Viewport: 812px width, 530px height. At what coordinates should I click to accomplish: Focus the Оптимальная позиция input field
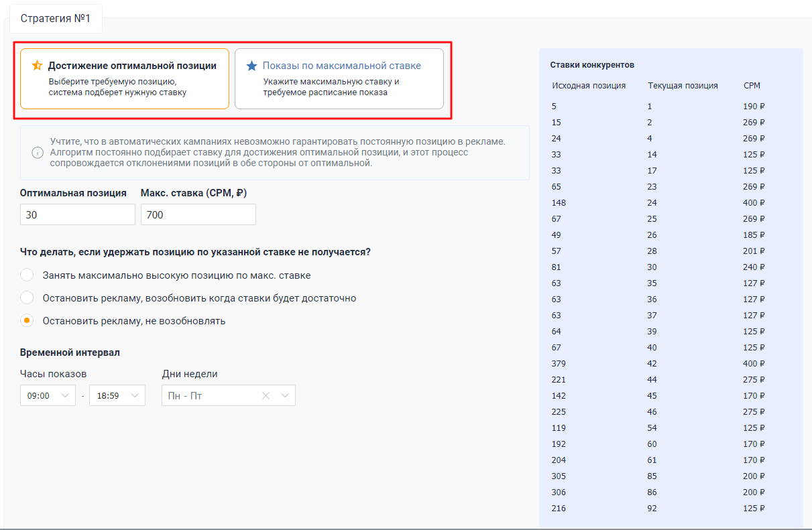click(78, 214)
